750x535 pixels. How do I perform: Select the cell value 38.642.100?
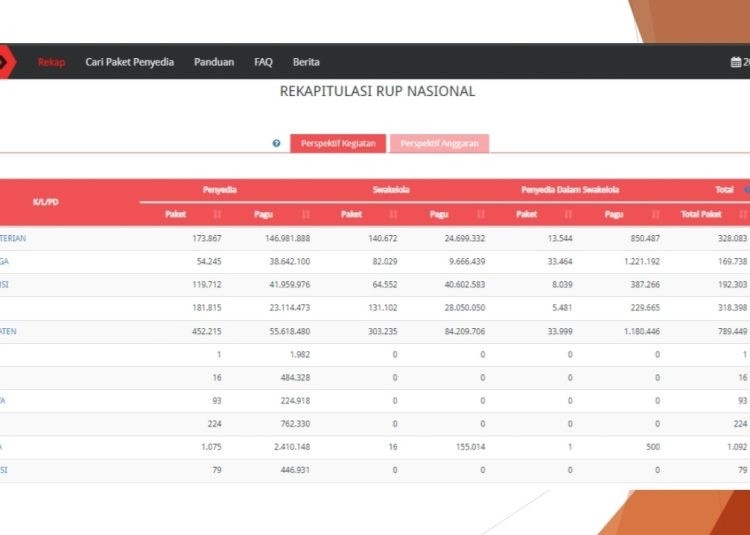tap(289, 262)
